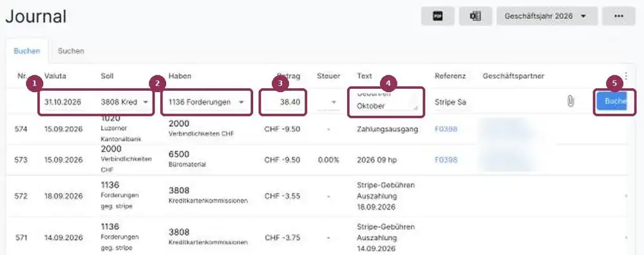Image resolution: width=644 pixels, height=255 pixels.
Task: Switch to the Suchen tab
Action: point(71,51)
